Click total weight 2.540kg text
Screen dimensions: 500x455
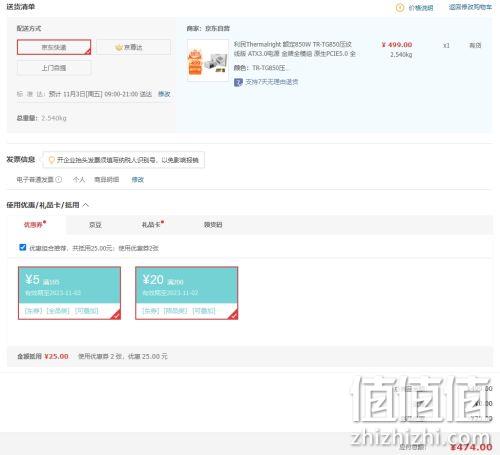coord(42,118)
